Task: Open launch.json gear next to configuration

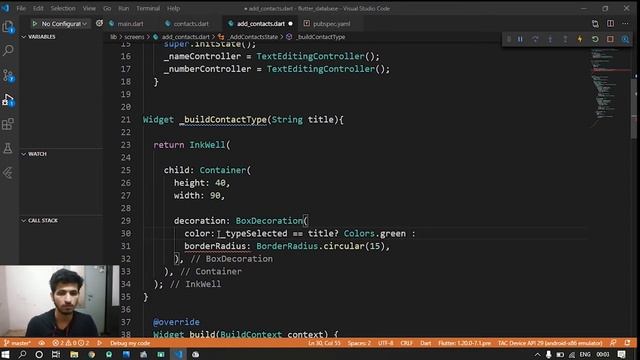Action: pos(99,24)
